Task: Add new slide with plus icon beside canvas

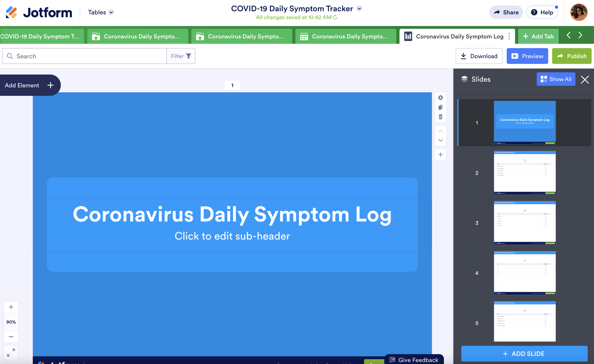Action: point(440,155)
